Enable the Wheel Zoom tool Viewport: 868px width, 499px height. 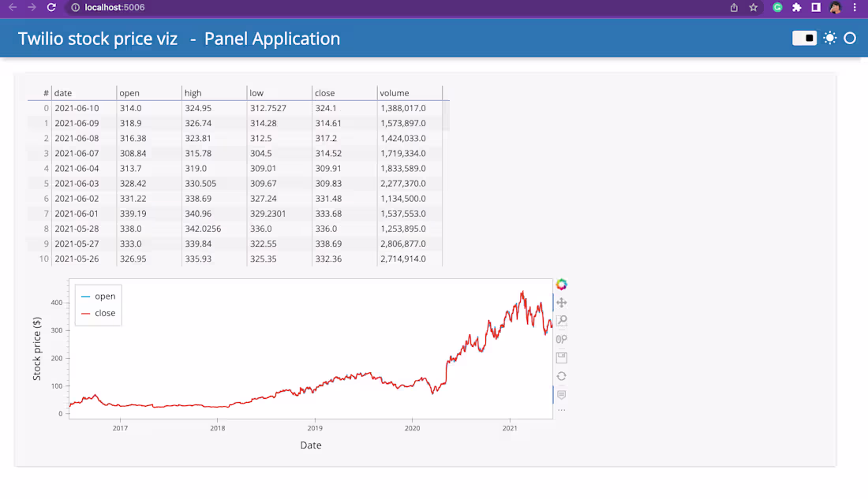pos(561,339)
